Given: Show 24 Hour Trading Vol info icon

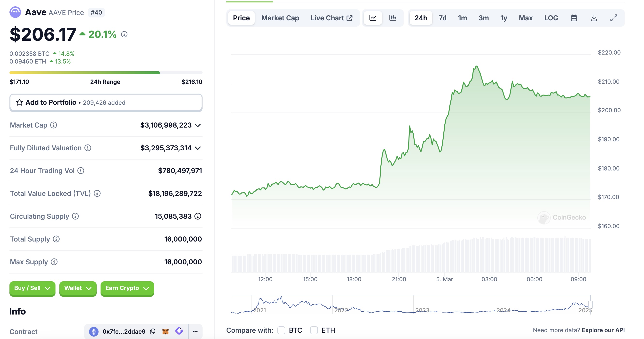Looking at the screenshot, I should click(81, 170).
